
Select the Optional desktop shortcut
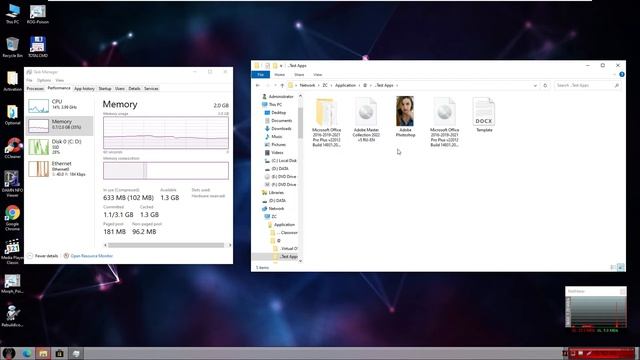[12, 115]
